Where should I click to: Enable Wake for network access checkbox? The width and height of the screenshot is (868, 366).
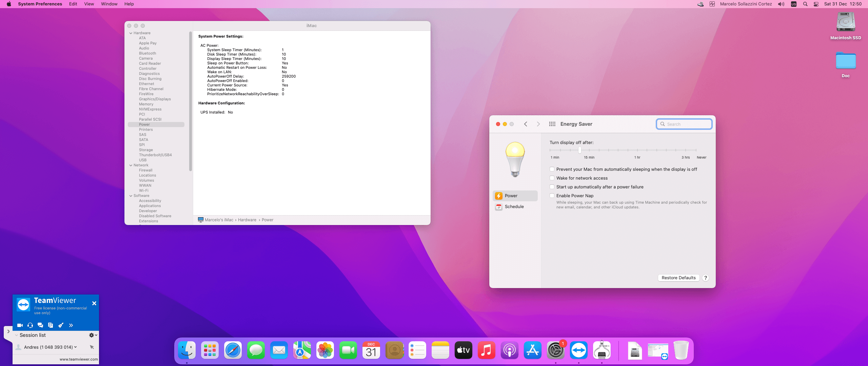point(552,178)
